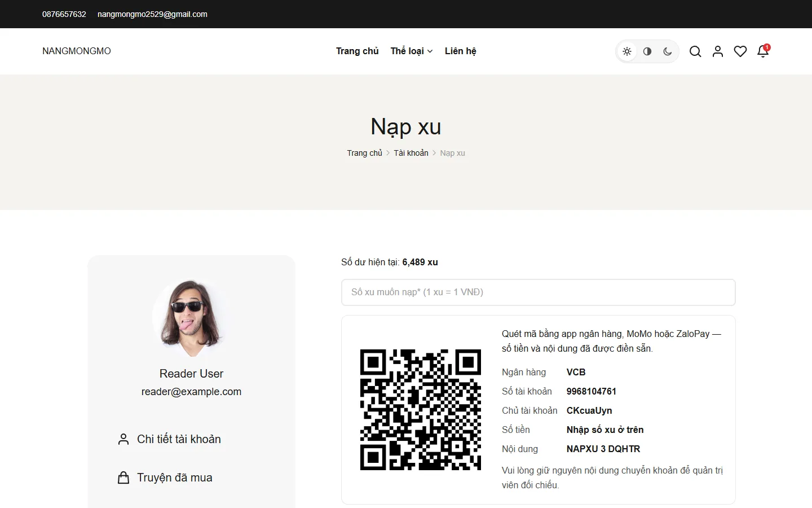The width and height of the screenshot is (812, 508).
Task: Open the favorites heart icon
Action: point(740,51)
